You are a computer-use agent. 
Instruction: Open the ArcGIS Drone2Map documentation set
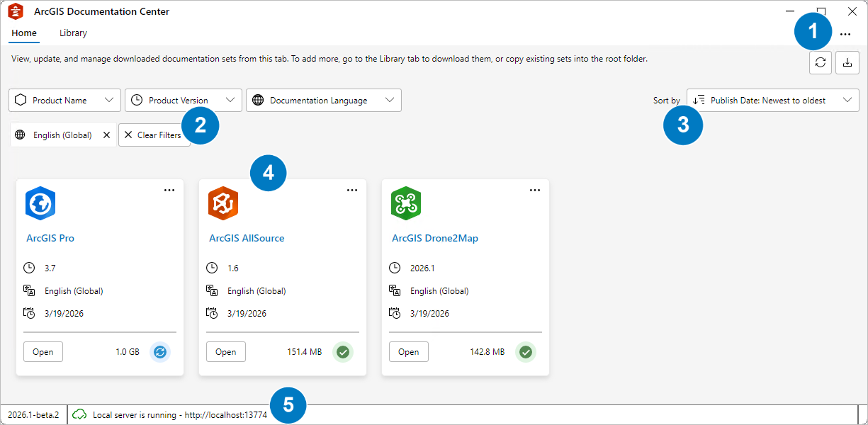(x=409, y=351)
